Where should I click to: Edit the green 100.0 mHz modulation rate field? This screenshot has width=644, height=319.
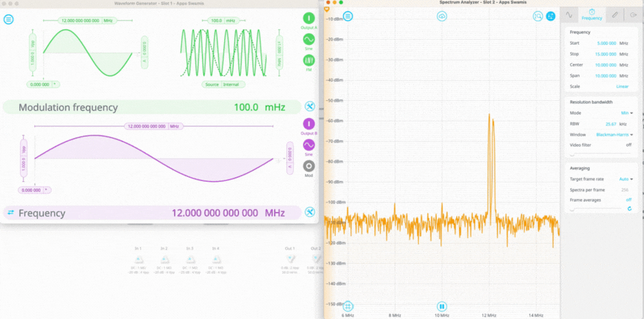point(224,21)
